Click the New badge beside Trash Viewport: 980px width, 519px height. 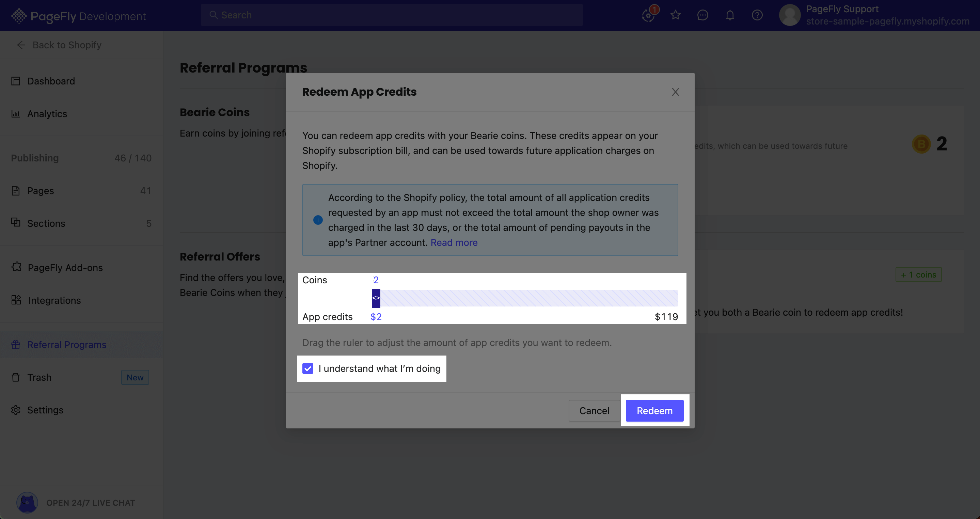pos(135,377)
